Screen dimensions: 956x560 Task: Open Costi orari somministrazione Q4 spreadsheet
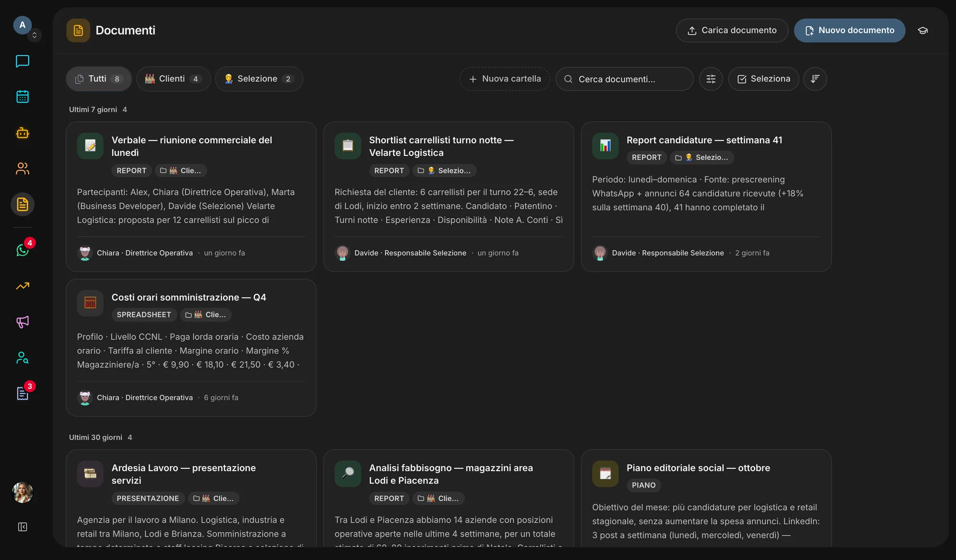[x=191, y=347]
